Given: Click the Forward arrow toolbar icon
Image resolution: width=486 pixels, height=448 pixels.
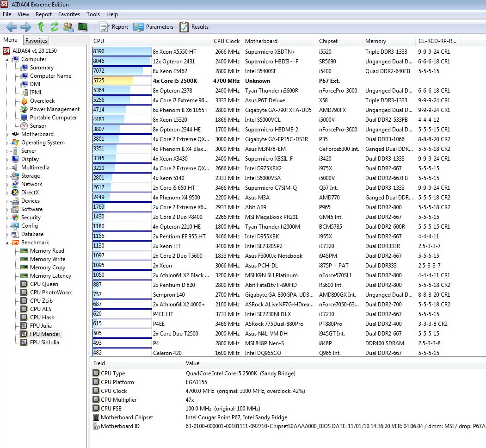Looking at the screenshot, I should click(x=26, y=27).
